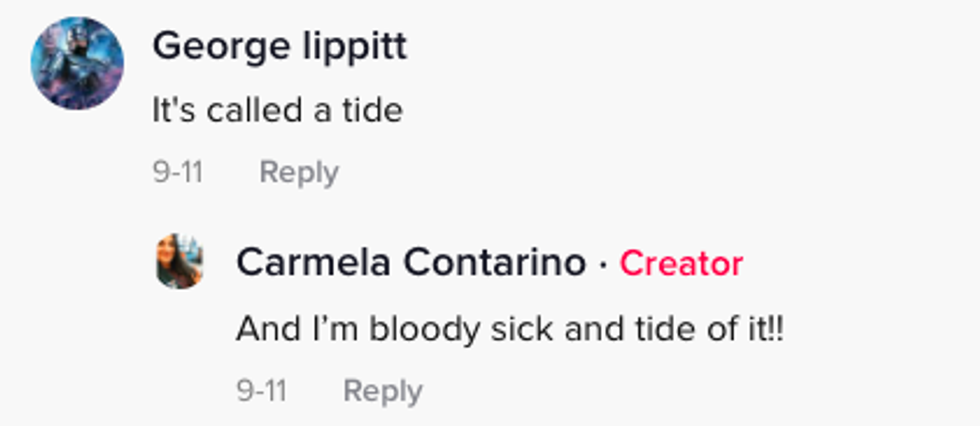Click Carmela Contarino's small profile picture

click(180, 261)
